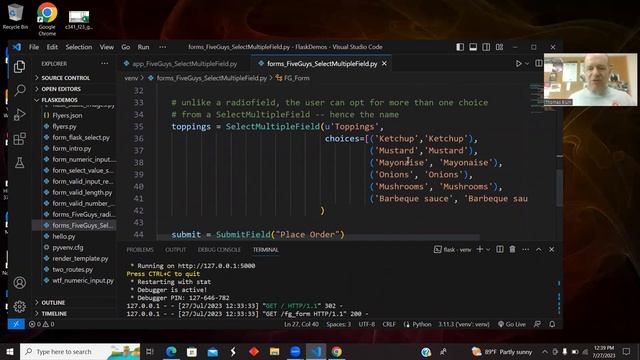Open the Selection menu
Image resolution: width=640 pixels, height=360 pixels.
79,47
